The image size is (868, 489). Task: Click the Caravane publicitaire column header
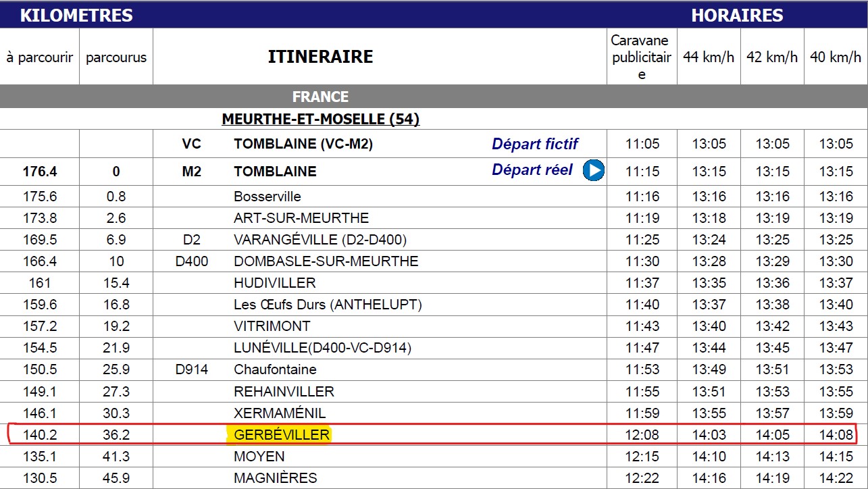point(642,57)
